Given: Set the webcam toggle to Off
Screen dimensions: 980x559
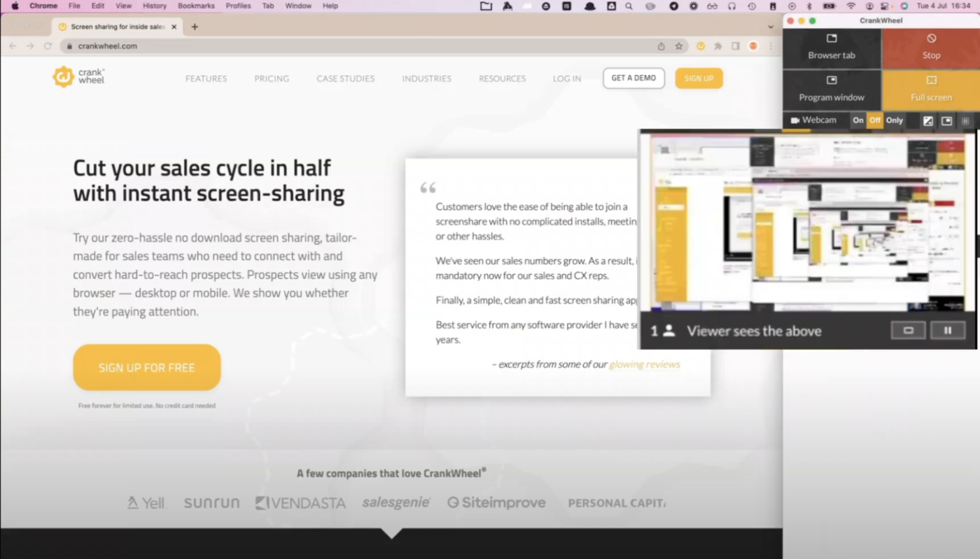Looking at the screenshot, I should pyautogui.click(x=875, y=120).
